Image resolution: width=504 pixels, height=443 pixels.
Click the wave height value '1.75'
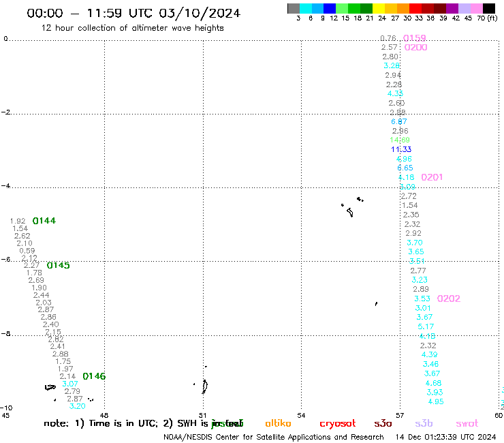click(x=63, y=362)
